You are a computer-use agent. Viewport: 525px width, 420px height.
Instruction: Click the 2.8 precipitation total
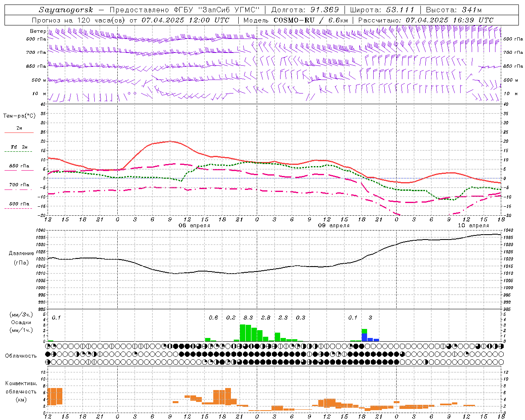pos(266,318)
